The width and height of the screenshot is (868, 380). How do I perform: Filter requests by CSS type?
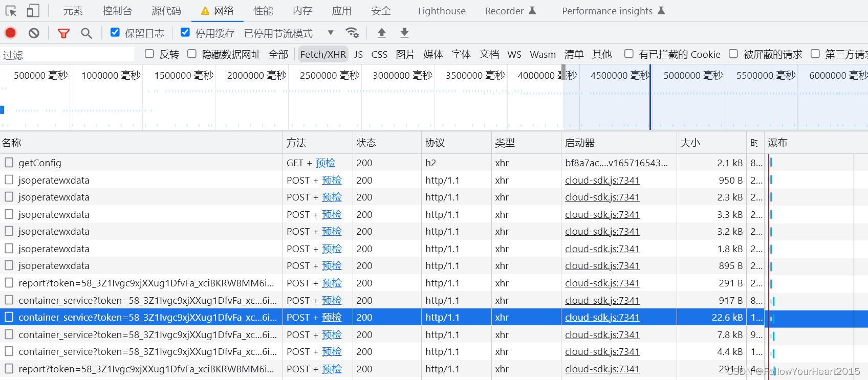pyautogui.click(x=379, y=54)
